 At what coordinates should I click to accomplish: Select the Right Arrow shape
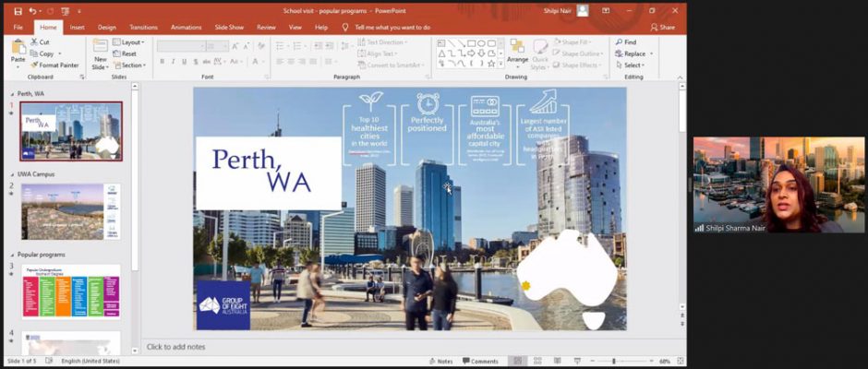pyautogui.click(x=471, y=54)
